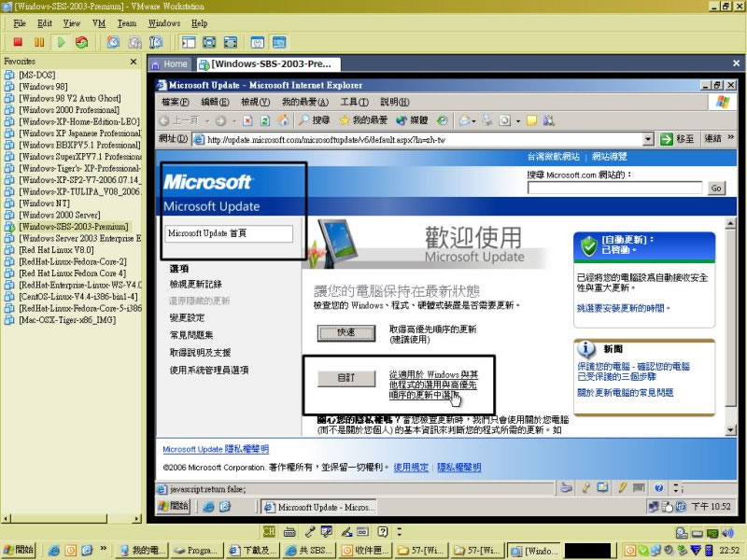Viewport: 747px width, 560px height.
Task: Open VMware Team menu
Action: [x=127, y=23]
